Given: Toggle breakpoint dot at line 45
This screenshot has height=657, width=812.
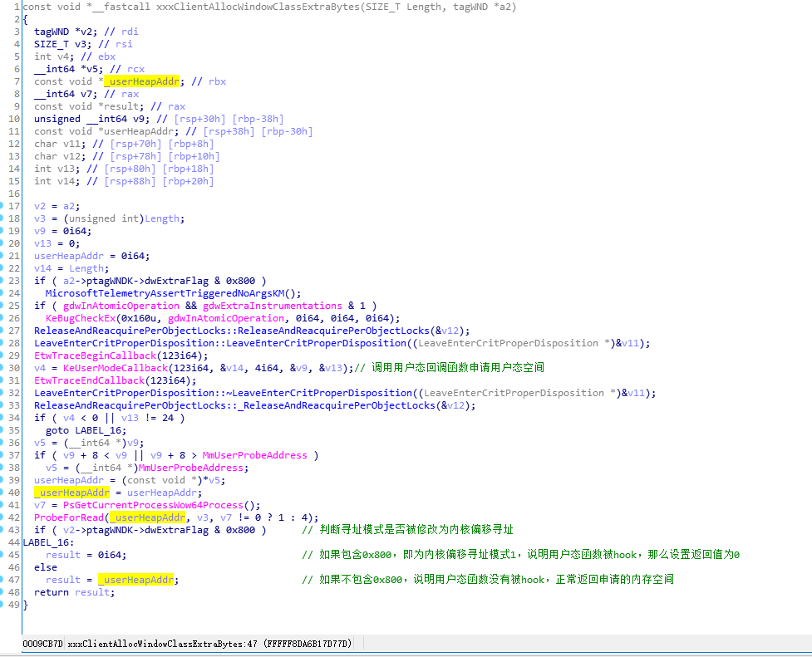Looking at the screenshot, I should click(2, 555).
